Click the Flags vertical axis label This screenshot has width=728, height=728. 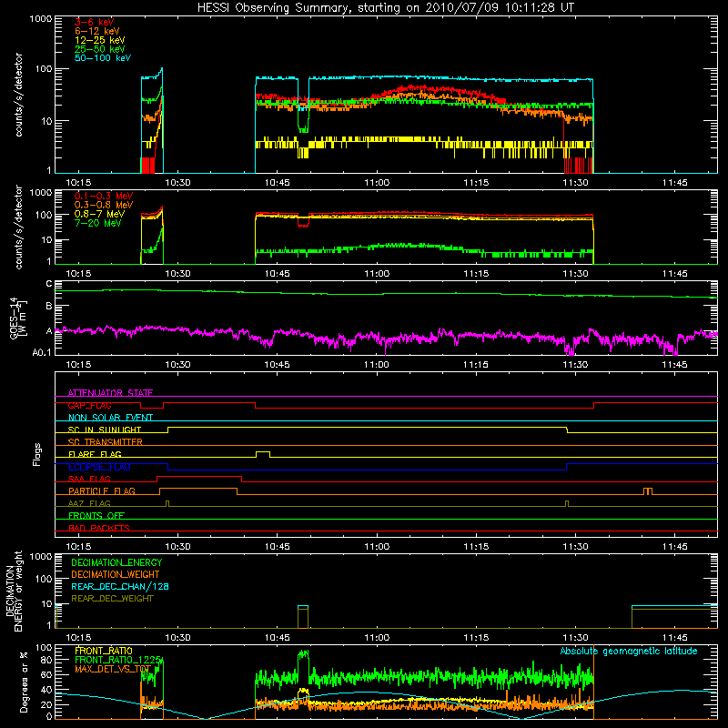coord(37,454)
